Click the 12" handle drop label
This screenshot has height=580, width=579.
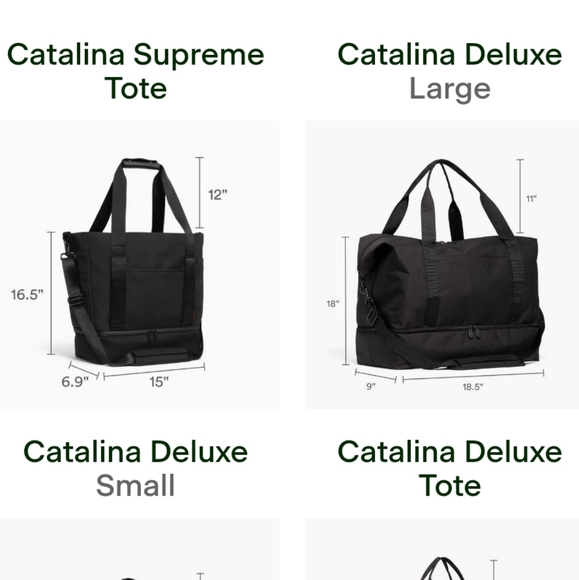click(x=218, y=195)
